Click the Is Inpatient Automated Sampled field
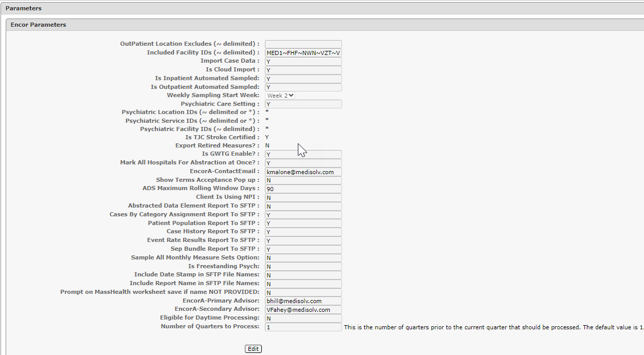Screen dimensions: 644x355 click(303, 79)
